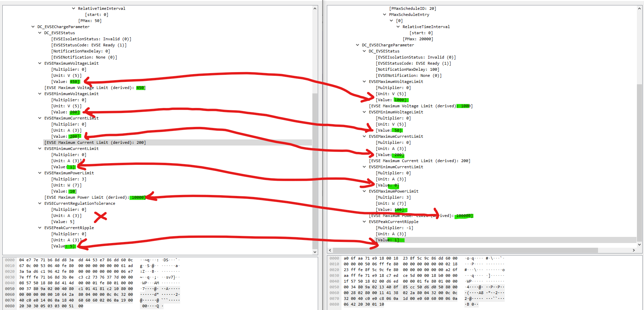Click hex row 0080 in left byte pane

[x=51, y=306]
